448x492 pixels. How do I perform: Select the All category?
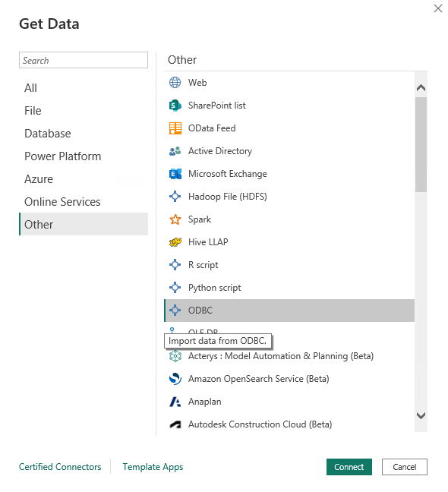(84, 88)
